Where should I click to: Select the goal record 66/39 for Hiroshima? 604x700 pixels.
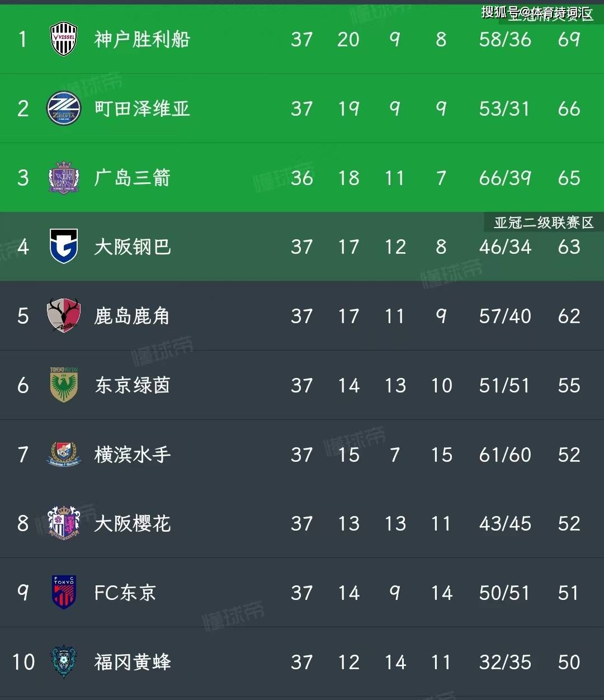[x=504, y=177]
